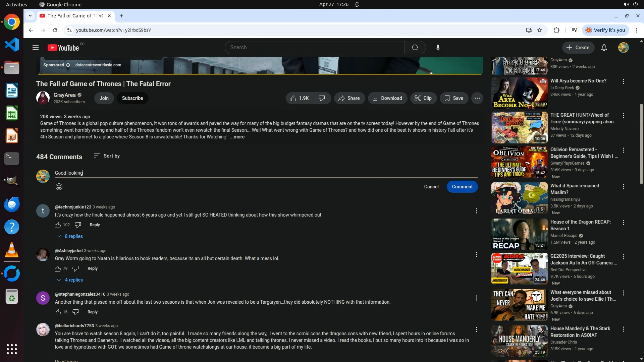
Task: Click the Share arrow button
Action: (349, 98)
